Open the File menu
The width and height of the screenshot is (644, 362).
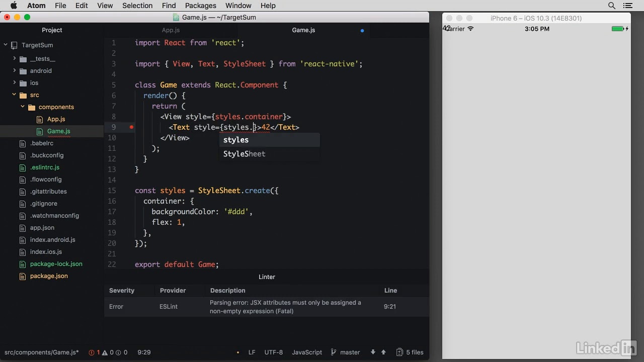(60, 6)
